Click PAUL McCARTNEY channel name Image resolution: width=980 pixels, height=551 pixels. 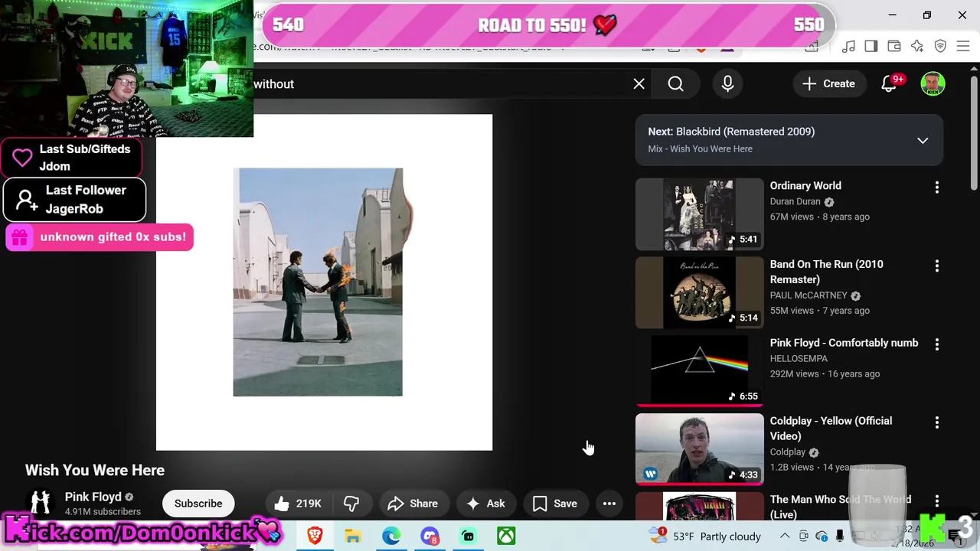808,295
